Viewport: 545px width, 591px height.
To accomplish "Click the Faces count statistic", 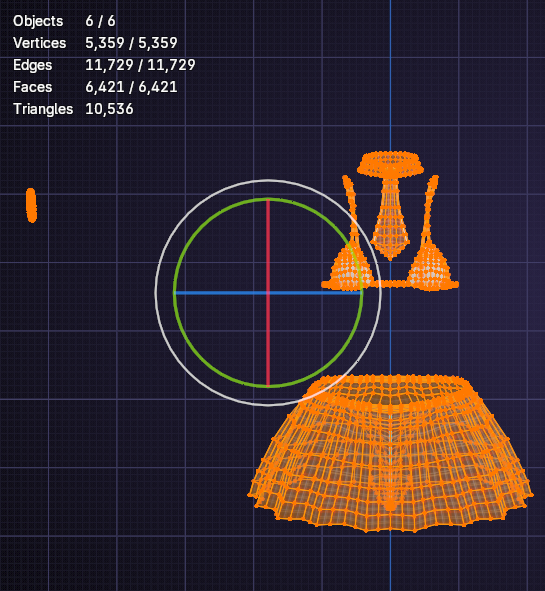I will tap(95, 87).
